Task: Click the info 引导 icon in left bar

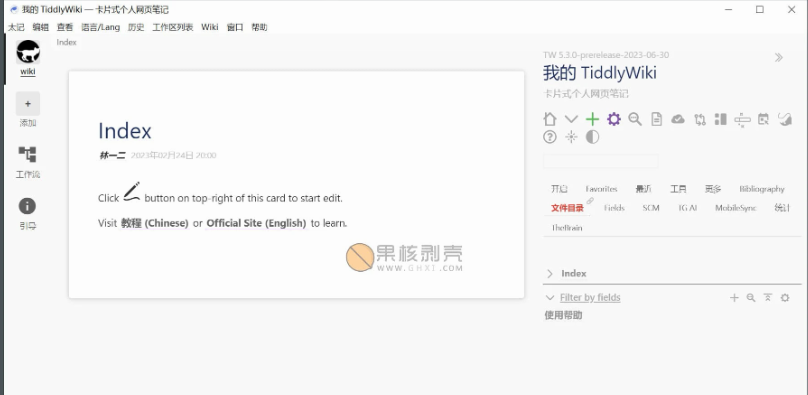Action: tap(27, 206)
